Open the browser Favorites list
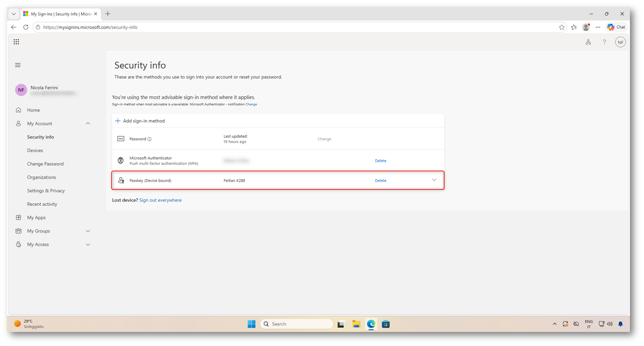Image resolution: width=644 pixels, height=346 pixels. (574, 27)
